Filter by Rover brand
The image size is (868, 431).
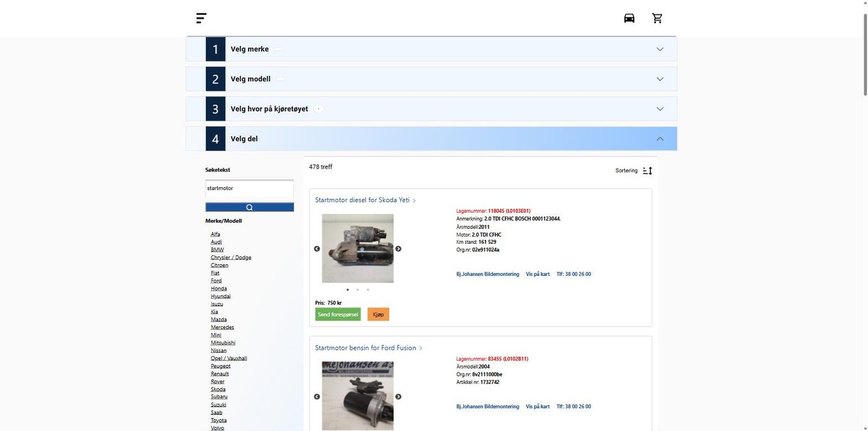click(217, 381)
